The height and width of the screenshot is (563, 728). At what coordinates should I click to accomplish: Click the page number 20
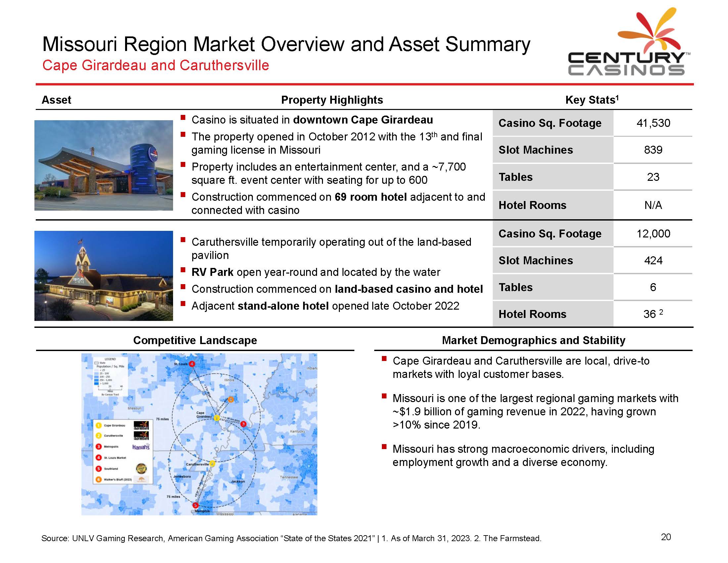point(666,537)
